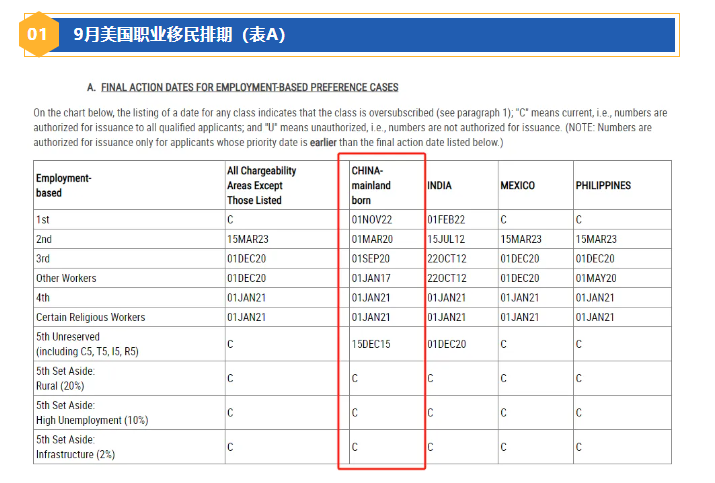Click the "5th Unreserved (including C5, T5, I5, R5)" label

87,344
